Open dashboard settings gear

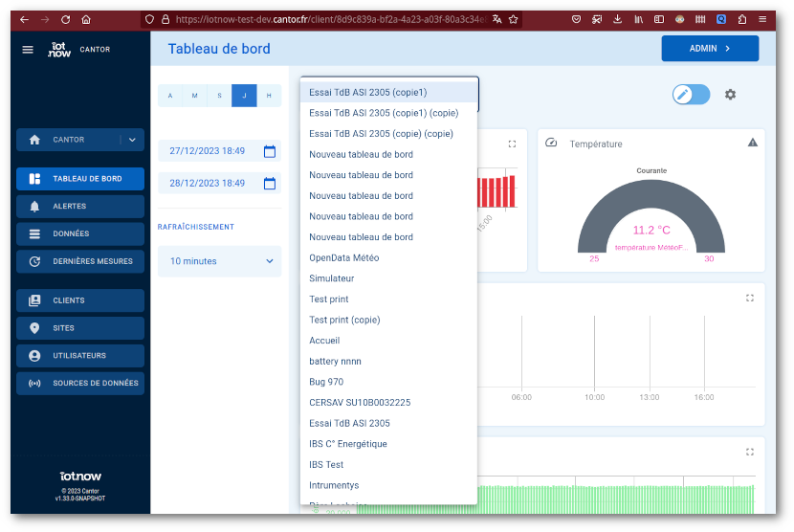pos(731,95)
